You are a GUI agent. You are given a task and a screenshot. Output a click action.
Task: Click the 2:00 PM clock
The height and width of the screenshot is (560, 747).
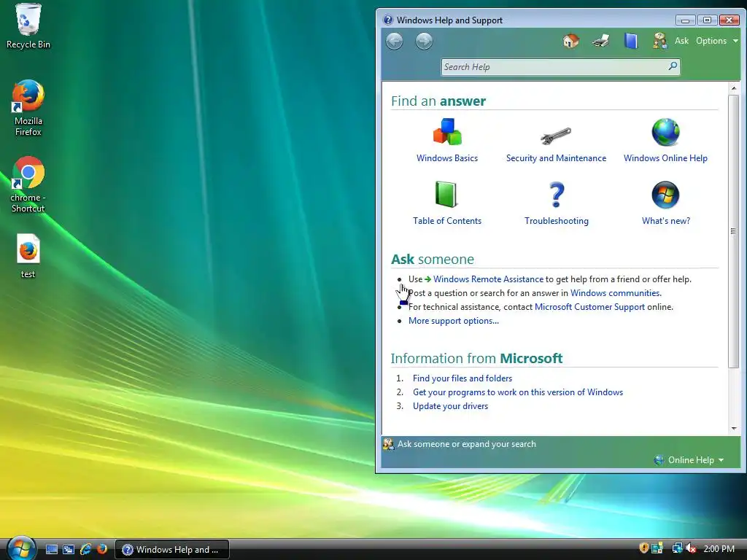coord(719,548)
